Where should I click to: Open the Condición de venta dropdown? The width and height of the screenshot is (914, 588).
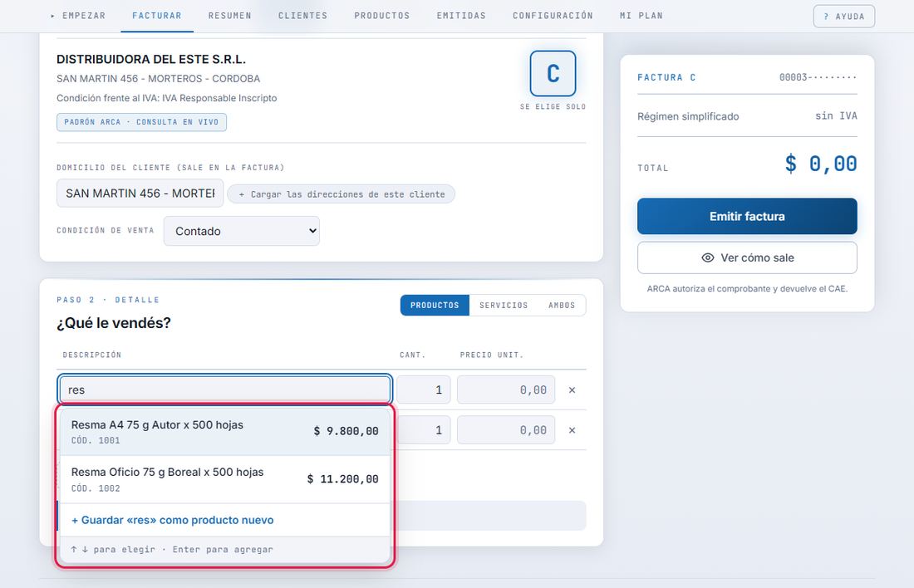[x=241, y=231]
